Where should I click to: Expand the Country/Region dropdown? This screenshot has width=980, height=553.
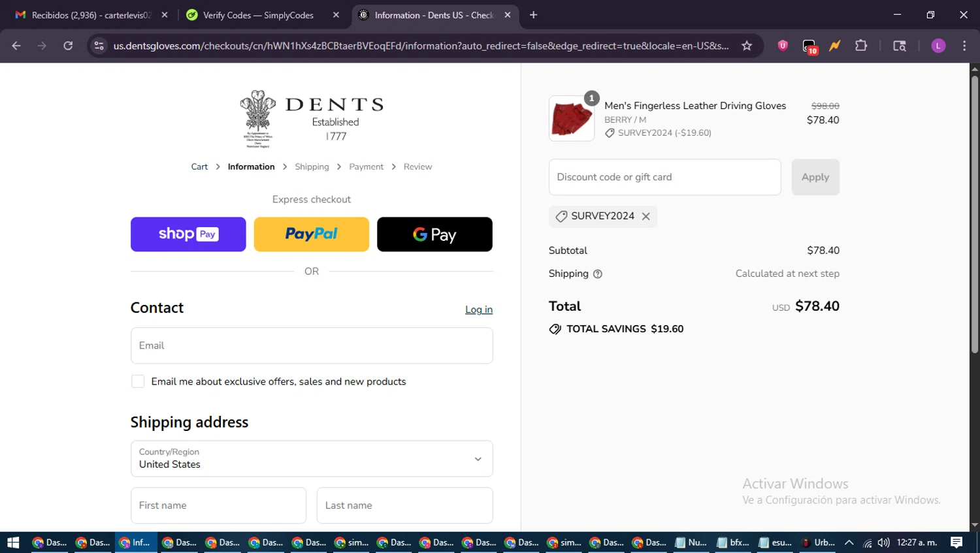tap(312, 458)
